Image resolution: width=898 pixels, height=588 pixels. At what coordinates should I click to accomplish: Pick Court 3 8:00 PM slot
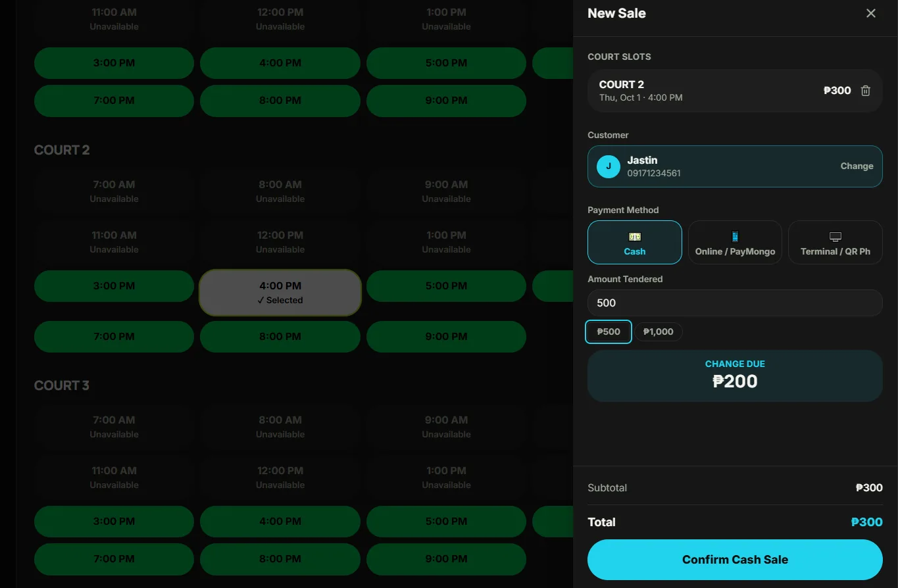tap(280, 559)
